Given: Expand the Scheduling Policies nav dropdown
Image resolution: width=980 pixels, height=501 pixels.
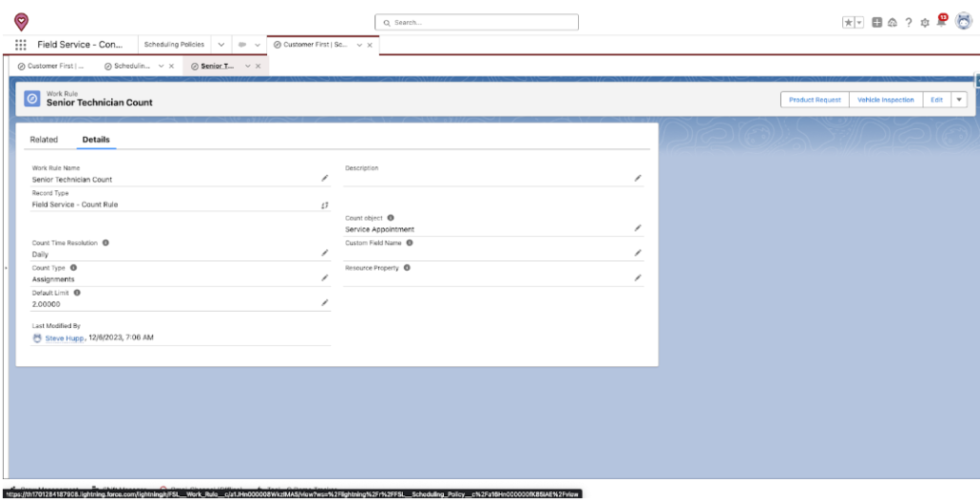Looking at the screenshot, I should click(221, 45).
